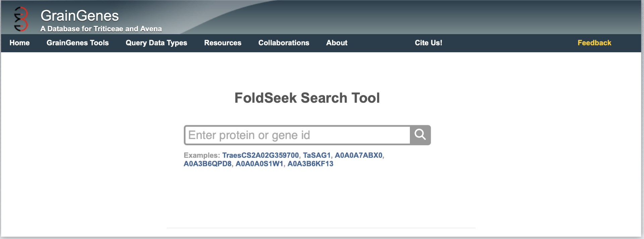644x239 pixels.
Task: Select the Collaborations menu item
Action: pos(284,43)
